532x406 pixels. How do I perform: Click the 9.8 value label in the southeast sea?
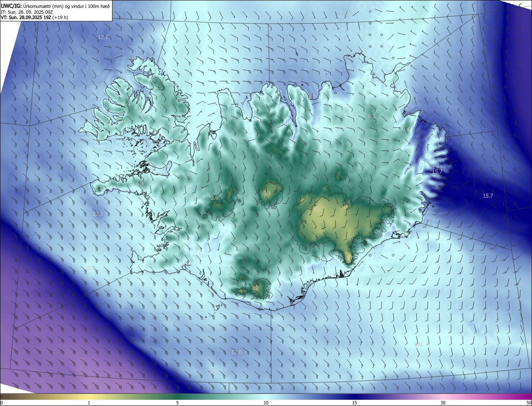(x=418, y=345)
